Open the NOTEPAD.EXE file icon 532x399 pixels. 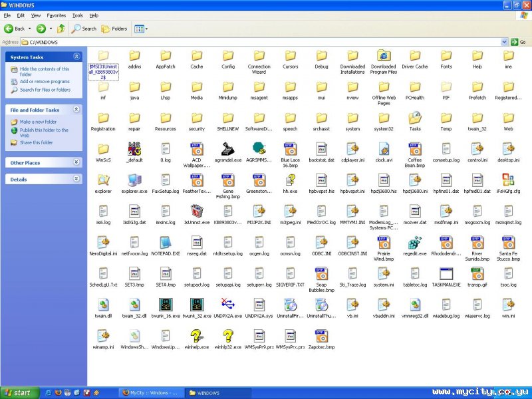[166, 242]
